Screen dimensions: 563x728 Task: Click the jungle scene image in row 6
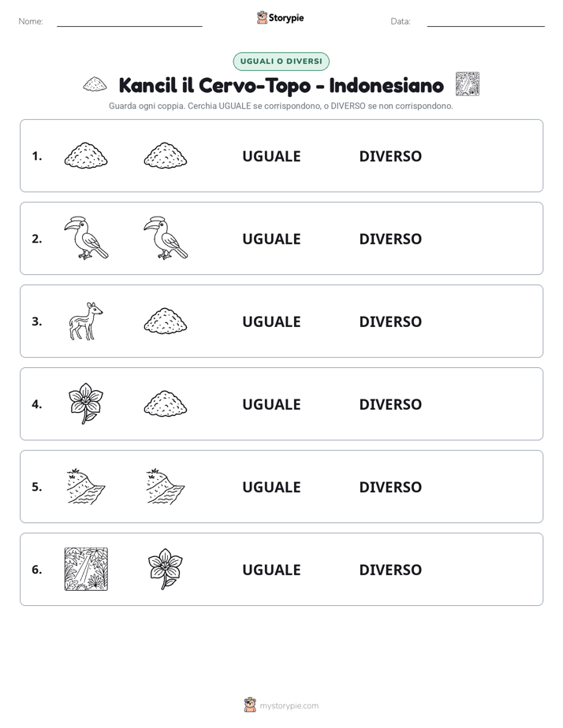pyautogui.click(x=86, y=569)
